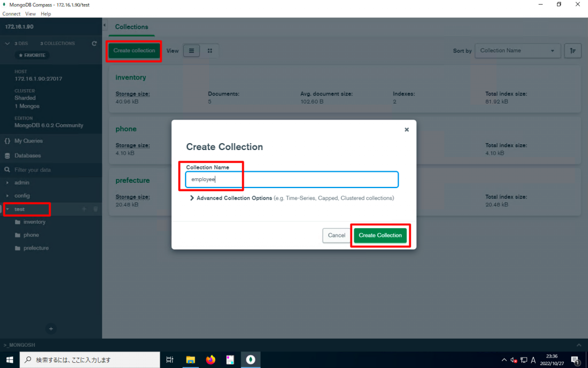Click the plus icon beside test database

[x=84, y=209]
